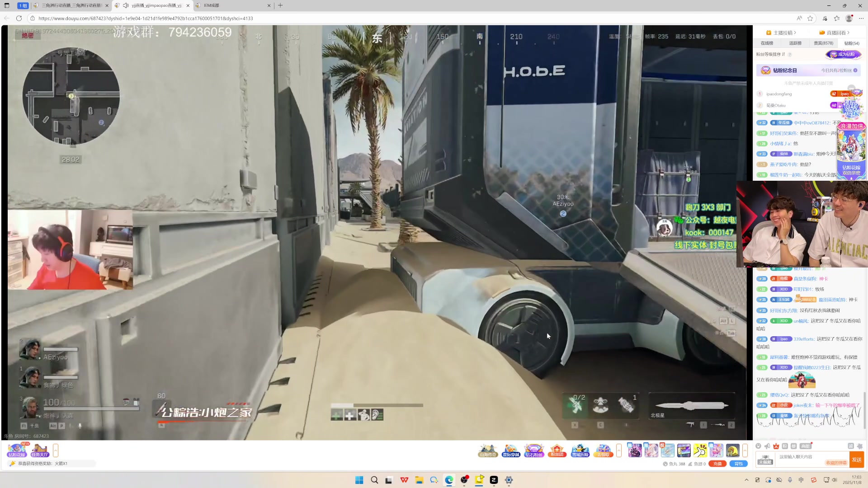Click the 发送 send button
868x488 pixels.
pyautogui.click(x=857, y=460)
